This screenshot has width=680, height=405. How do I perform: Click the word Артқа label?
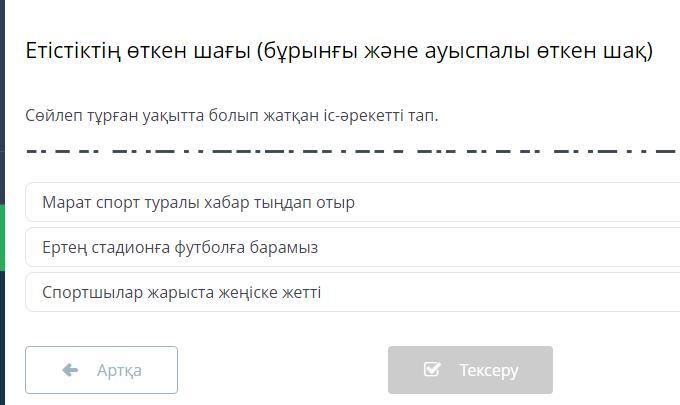pos(119,370)
